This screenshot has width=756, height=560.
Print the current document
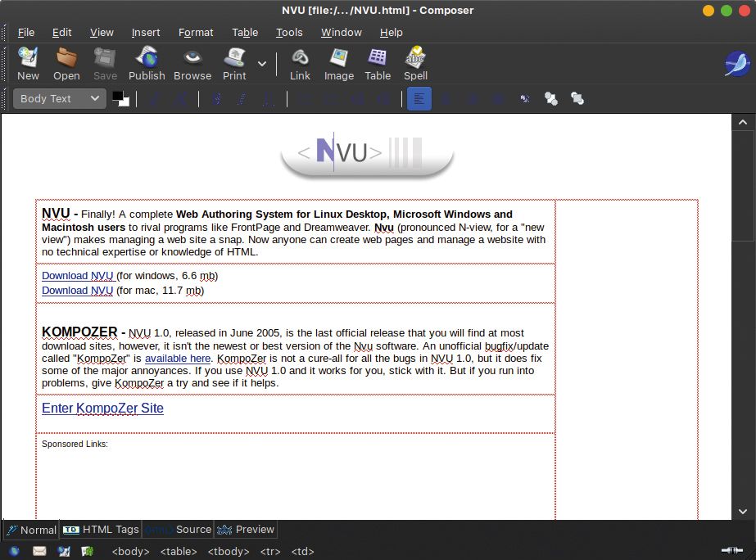point(234,63)
